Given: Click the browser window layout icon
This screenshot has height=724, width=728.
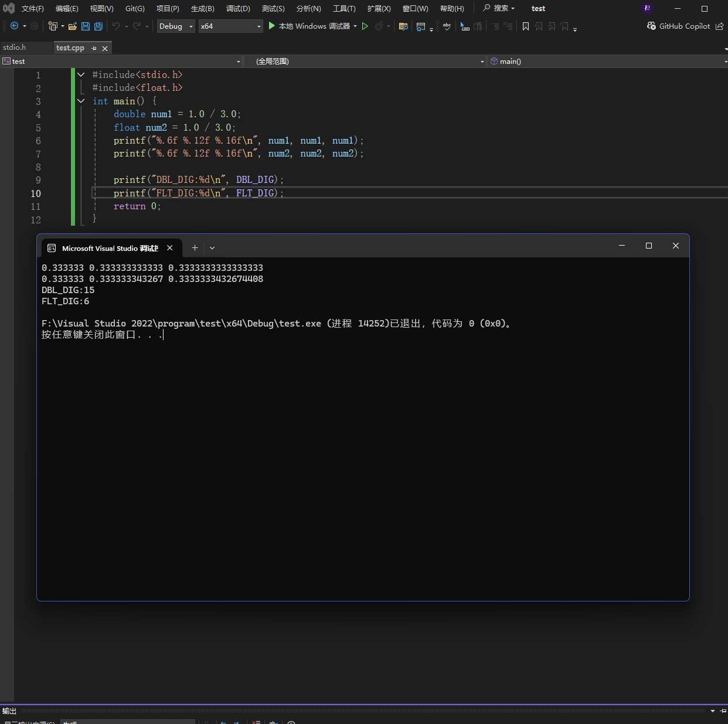Looking at the screenshot, I should (x=421, y=26).
